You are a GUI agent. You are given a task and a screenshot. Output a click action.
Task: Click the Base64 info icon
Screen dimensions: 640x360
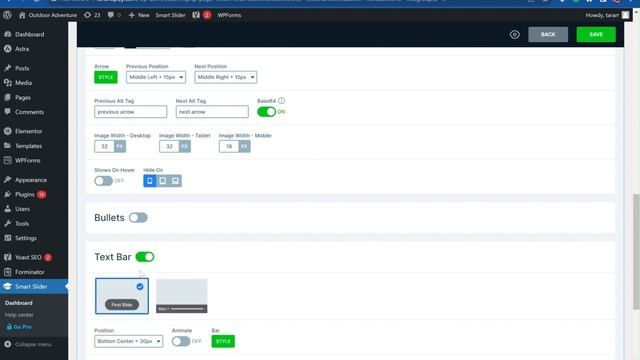click(281, 100)
